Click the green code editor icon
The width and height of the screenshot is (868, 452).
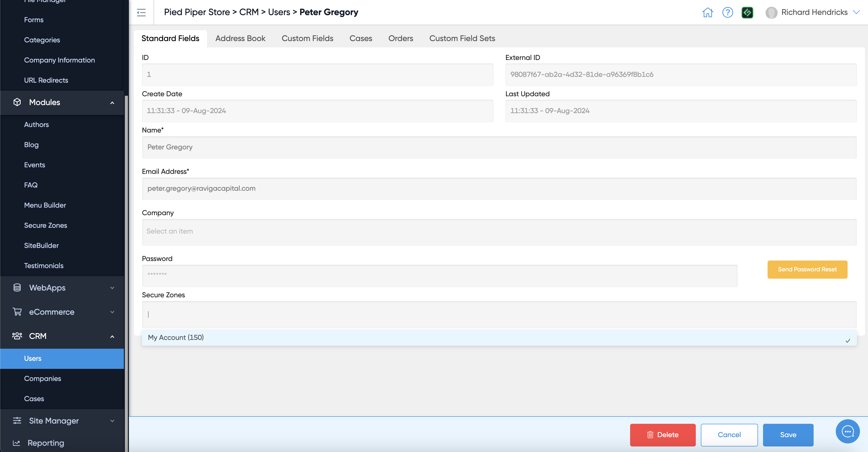point(747,13)
